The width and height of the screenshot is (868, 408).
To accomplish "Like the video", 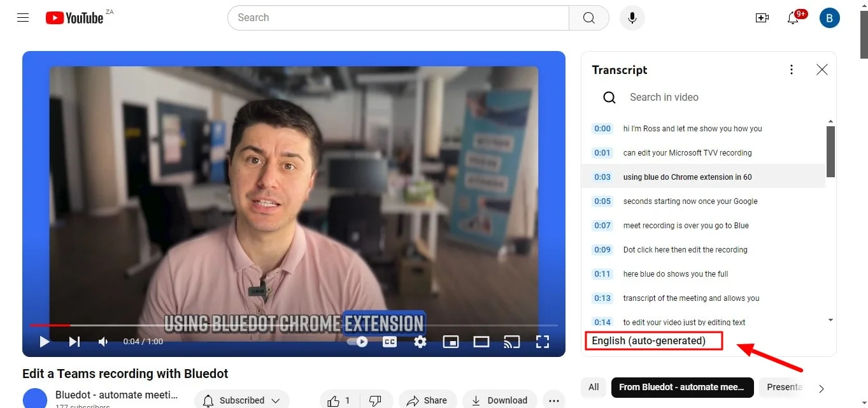I will click(336, 399).
